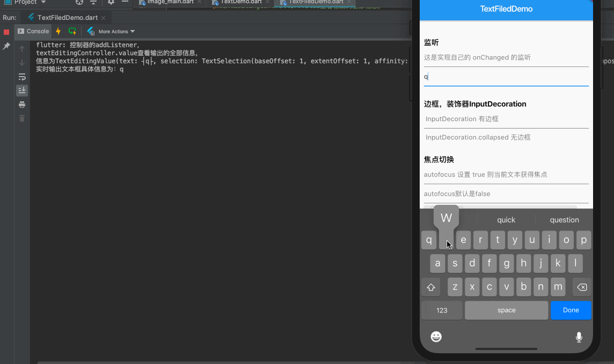The width and height of the screenshot is (614, 364).
Task: Clear console with trash icon
Action: point(22,118)
